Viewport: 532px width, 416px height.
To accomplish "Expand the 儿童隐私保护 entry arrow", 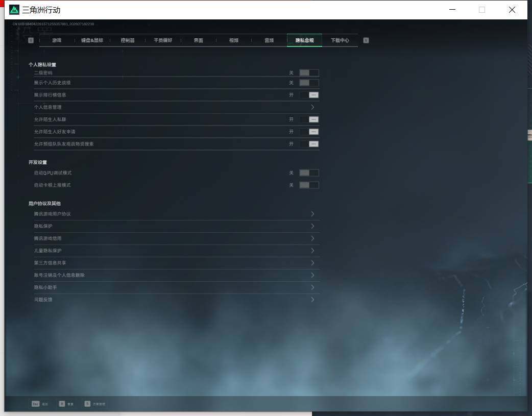I will 312,251.
